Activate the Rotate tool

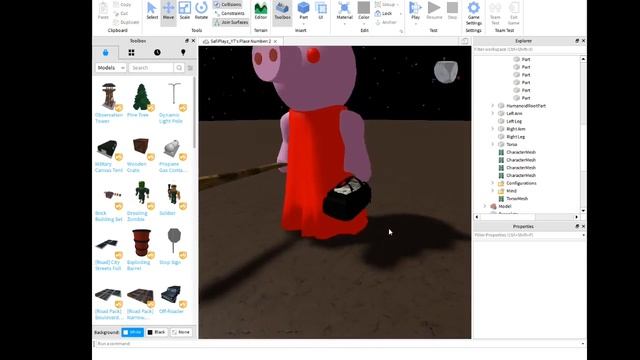[x=201, y=11]
